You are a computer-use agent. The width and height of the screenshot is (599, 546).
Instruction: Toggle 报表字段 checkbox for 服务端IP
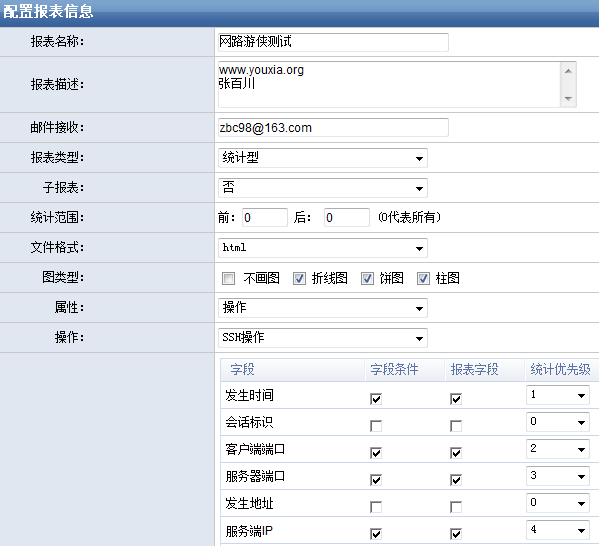coord(456,534)
